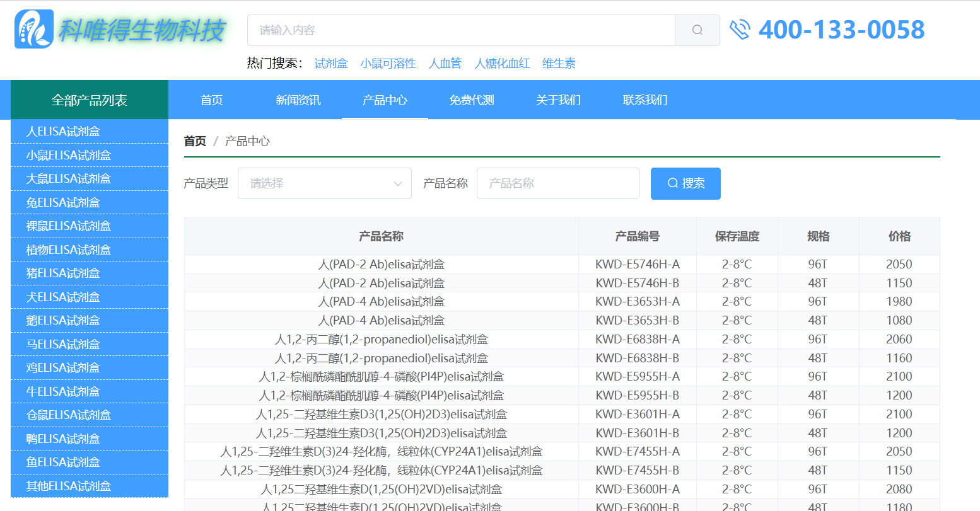Image resolution: width=980 pixels, height=511 pixels.
Task: Click the 首页 breadcrumb link
Action: point(195,141)
